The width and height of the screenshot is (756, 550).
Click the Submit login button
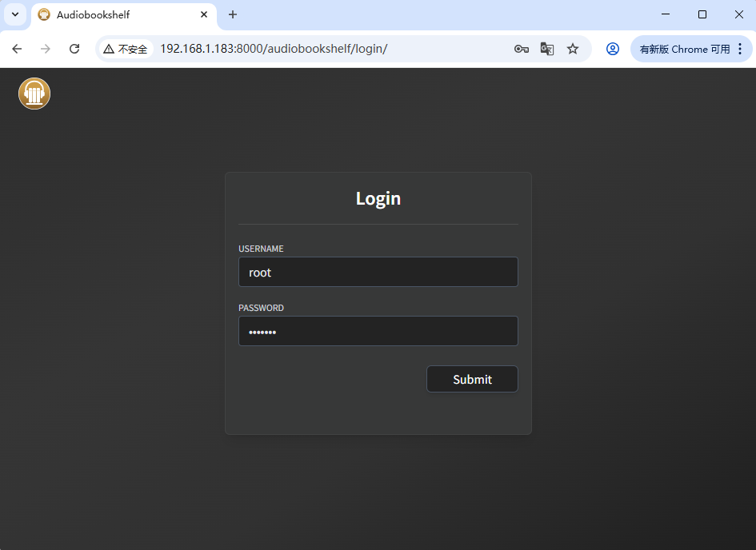(x=472, y=379)
